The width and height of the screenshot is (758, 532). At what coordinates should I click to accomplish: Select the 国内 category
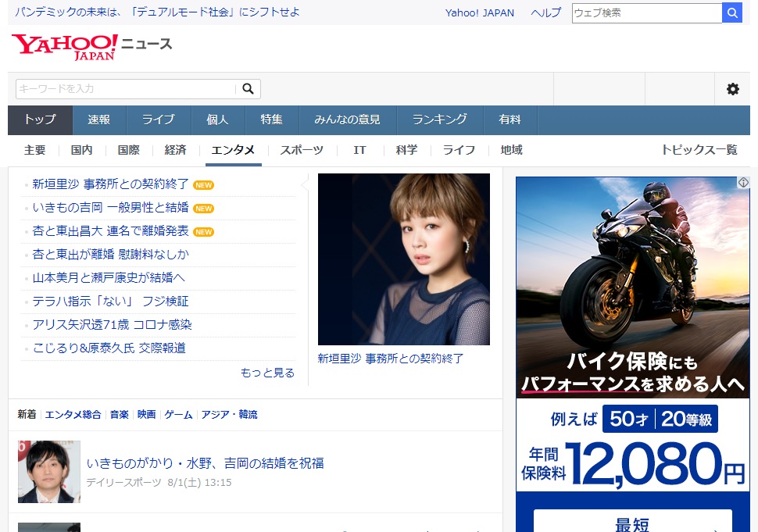coord(81,150)
